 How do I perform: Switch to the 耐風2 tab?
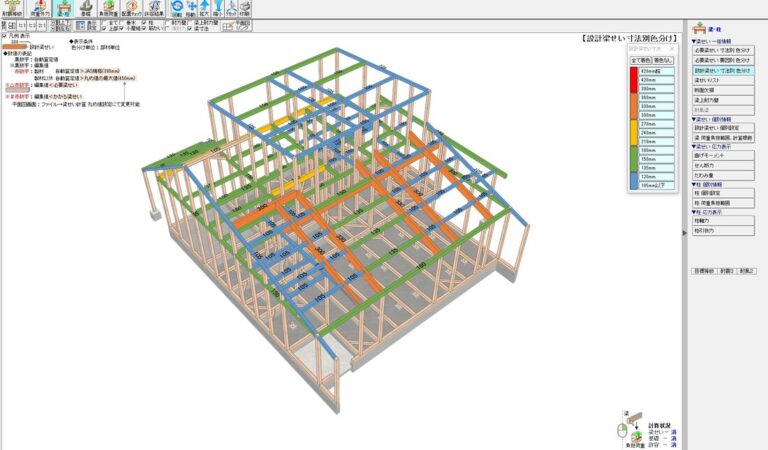click(747, 271)
